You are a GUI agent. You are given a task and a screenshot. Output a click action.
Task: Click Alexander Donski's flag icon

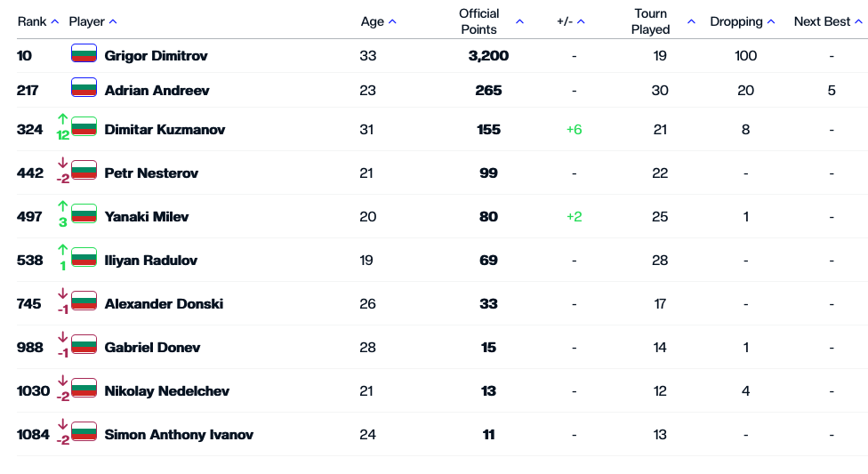pyautogui.click(x=84, y=301)
